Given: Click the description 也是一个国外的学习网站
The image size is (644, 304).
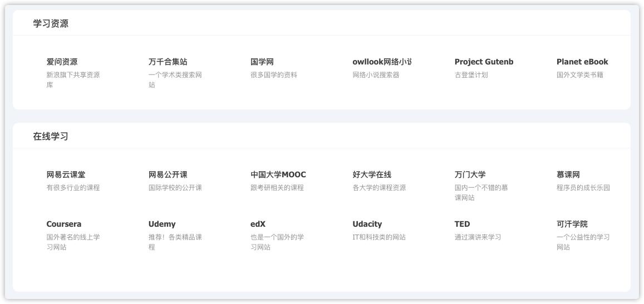Looking at the screenshot, I should click(x=277, y=242).
